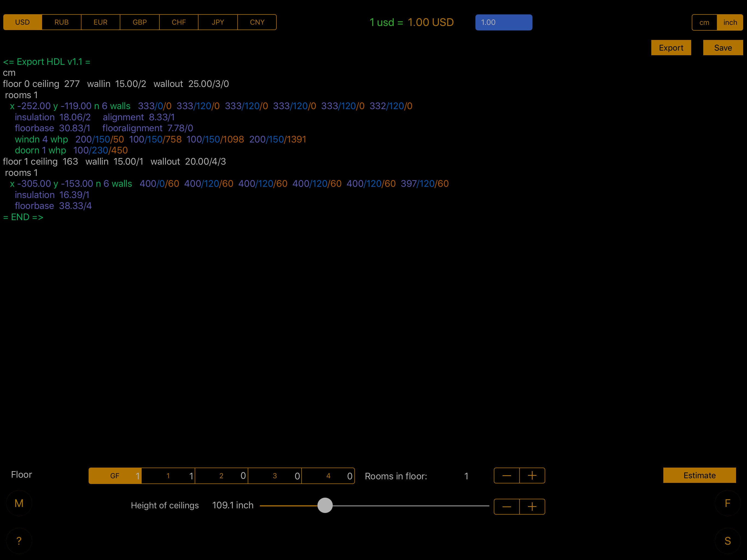The height and width of the screenshot is (560, 747).
Task: Click 'floor 0 ceiling 277' text
Action: (41, 84)
